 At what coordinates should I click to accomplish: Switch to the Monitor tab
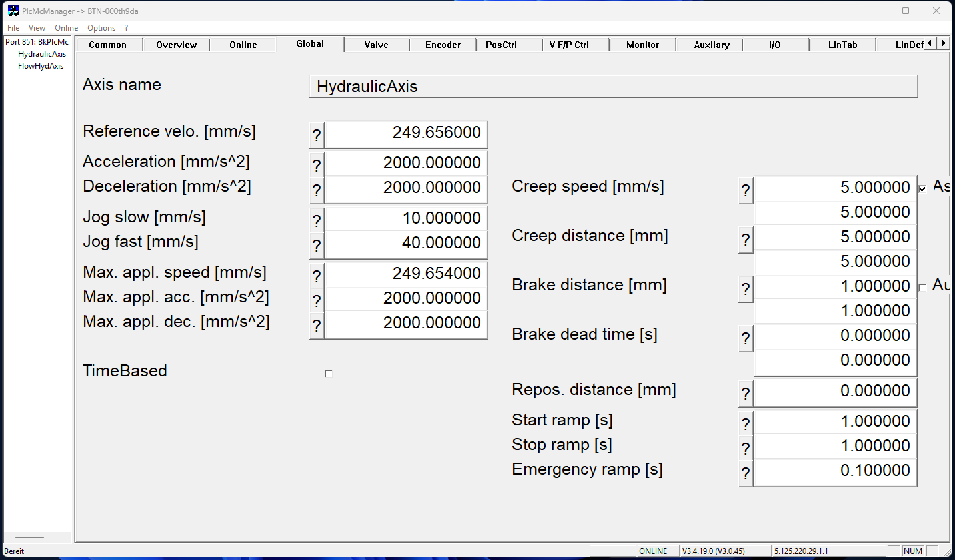click(x=643, y=45)
